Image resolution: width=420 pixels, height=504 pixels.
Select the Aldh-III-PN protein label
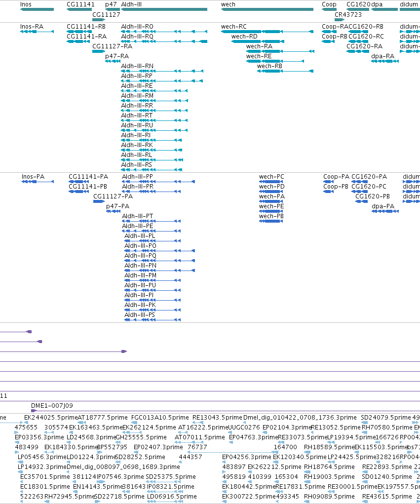click(x=141, y=266)
